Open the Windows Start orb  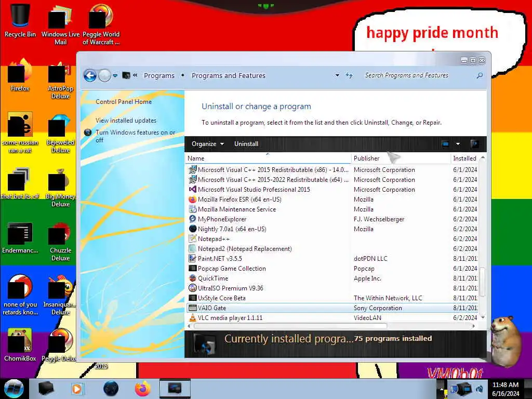point(14,389)
